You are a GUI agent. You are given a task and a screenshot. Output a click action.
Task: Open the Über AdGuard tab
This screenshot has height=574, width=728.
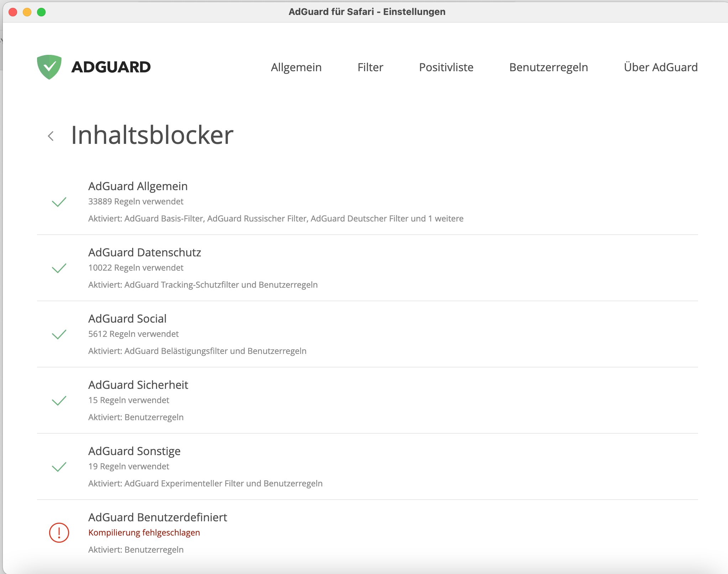pos(661,67)
